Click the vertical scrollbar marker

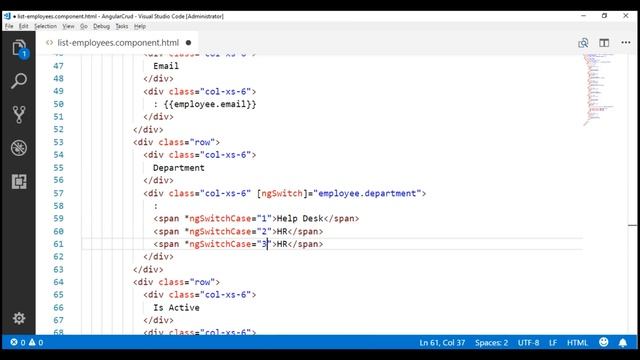pos(632,225)
